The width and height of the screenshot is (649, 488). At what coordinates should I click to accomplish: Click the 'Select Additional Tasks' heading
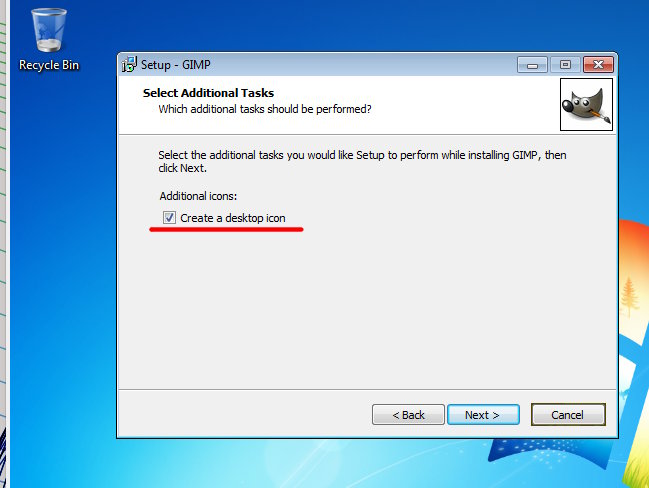tap(208, 93)
